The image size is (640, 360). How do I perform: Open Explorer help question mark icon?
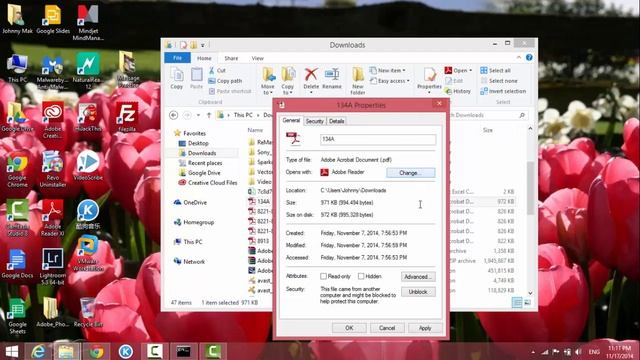529,58
